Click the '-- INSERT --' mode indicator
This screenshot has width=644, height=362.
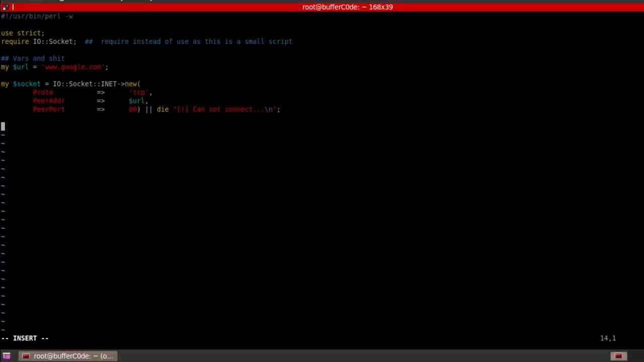click(25, 338)
